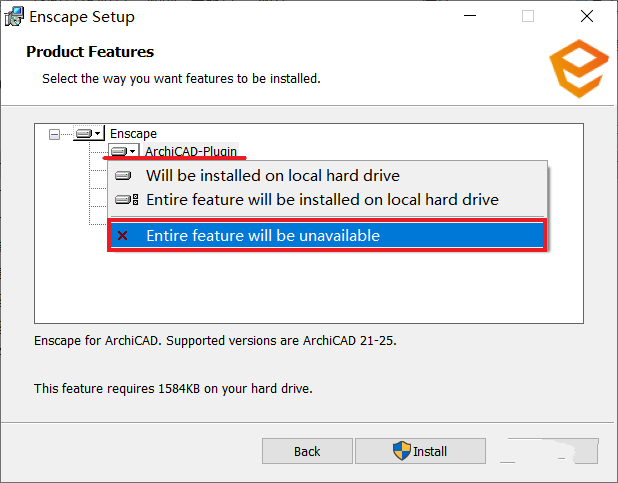Close the Enscape Setup window
618x483 pixels.
point(587,16)
